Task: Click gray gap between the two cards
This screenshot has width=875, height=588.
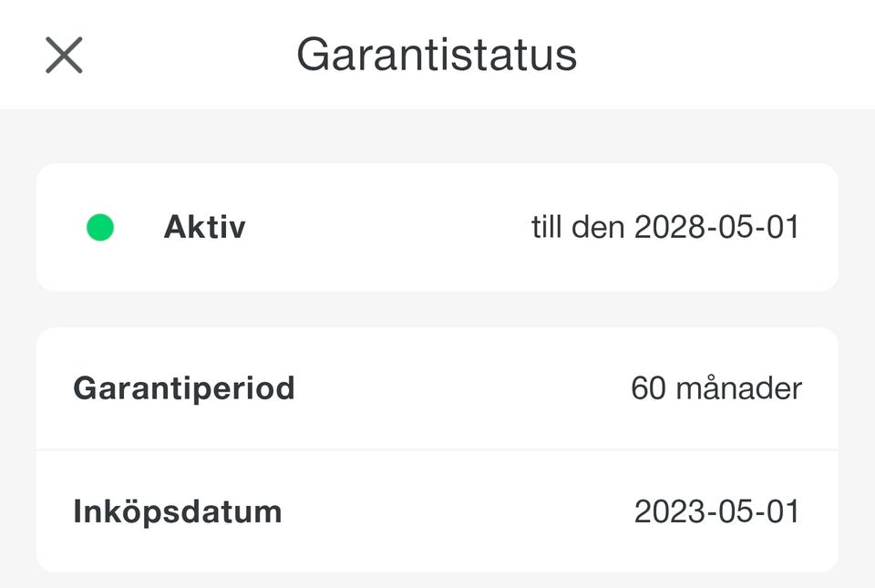Action: coord(437,309)
